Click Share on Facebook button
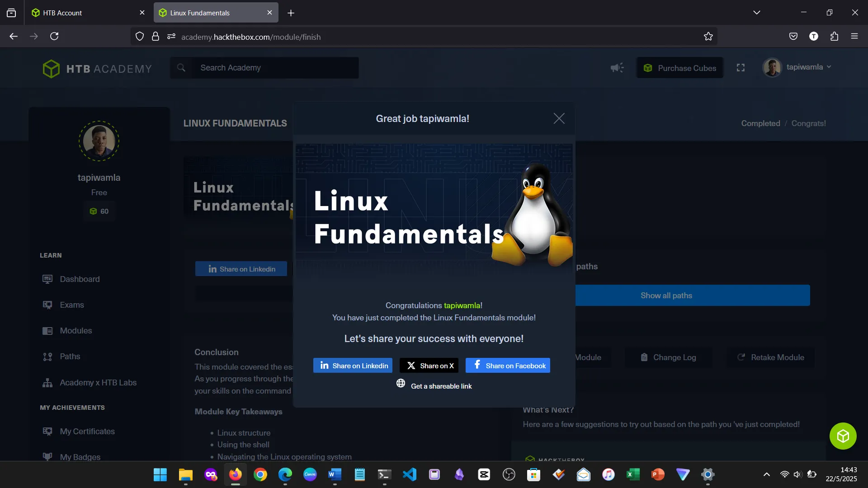The width and height of the screenshot is (868, 488). tap(508, 366)
